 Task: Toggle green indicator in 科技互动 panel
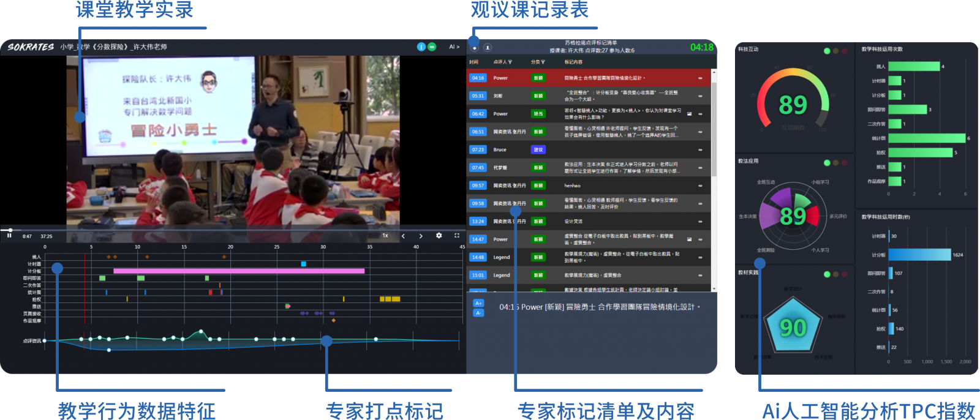827,51
